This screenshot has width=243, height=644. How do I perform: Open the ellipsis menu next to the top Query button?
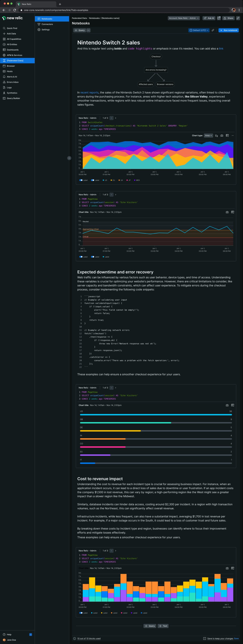[88, 30]
